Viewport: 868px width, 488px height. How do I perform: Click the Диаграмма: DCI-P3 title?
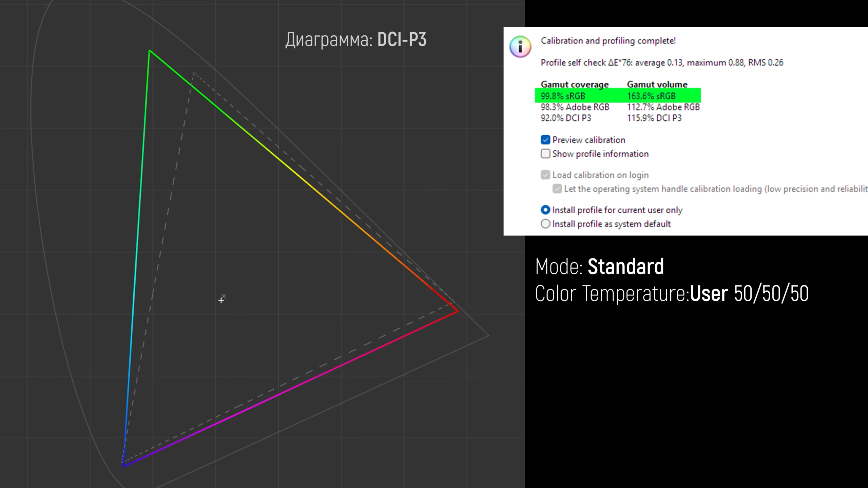click(x=355, y=39)
